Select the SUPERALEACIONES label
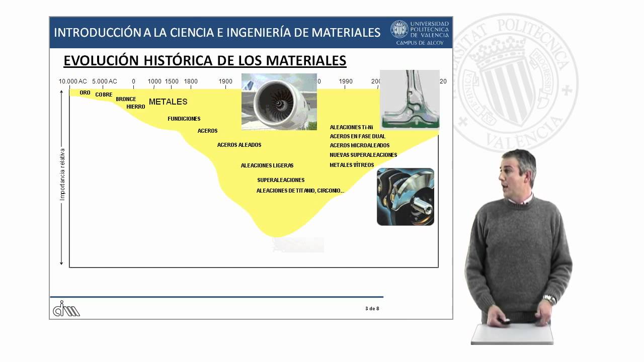 tap(281, 180)
